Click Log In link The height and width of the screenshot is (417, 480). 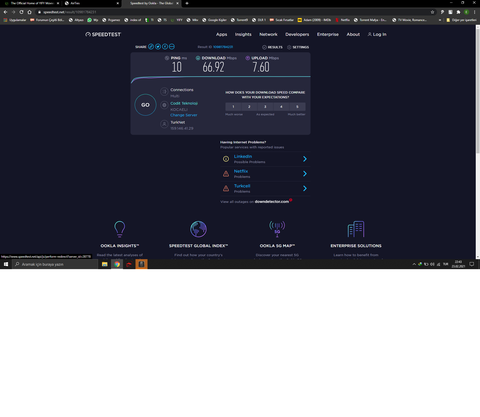377,34
